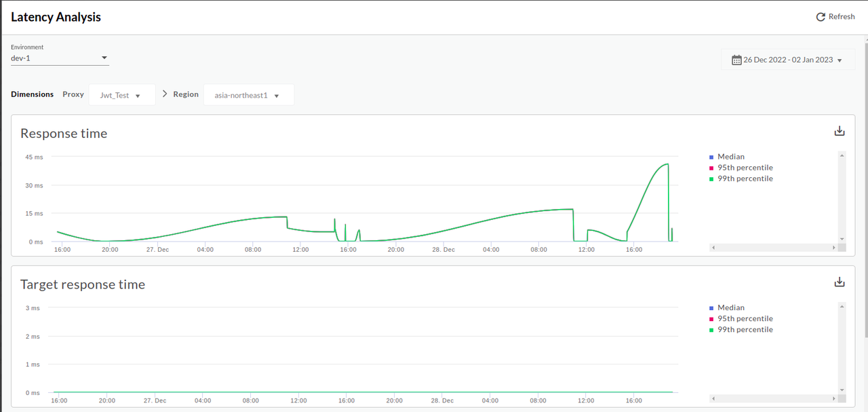Open the Region asia-northeast1 dropdown
This screenshot has height=412, width=868.
click(x=248, y=95)
